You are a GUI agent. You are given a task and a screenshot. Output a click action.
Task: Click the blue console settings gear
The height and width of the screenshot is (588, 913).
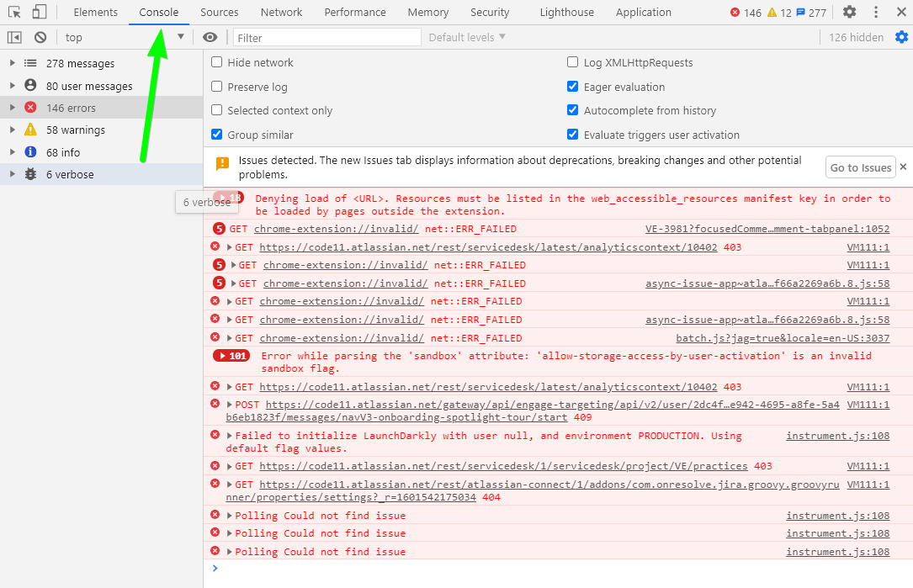[x=901, y=37]
